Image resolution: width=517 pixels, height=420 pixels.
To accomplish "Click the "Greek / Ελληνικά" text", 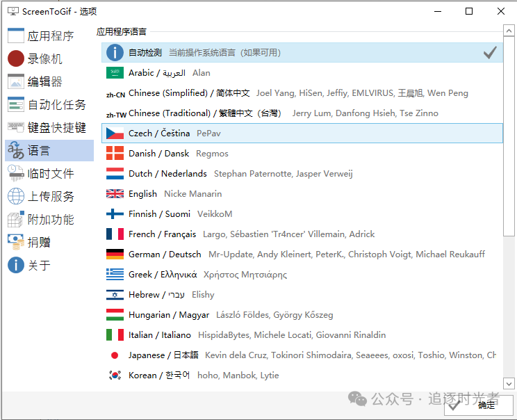I will [x=163, y=274].
